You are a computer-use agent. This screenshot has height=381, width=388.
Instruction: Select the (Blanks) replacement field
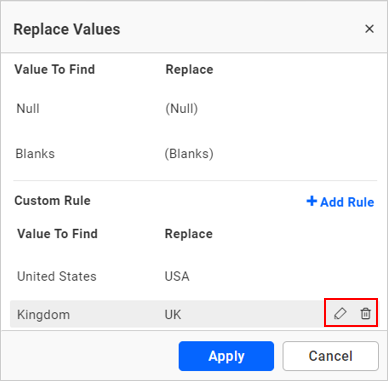click(189, 154)
